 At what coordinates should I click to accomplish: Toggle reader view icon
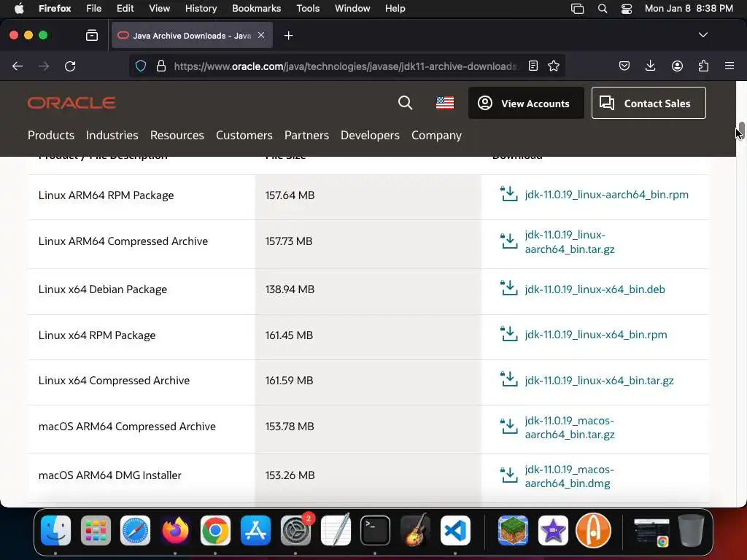click(533, 66)
